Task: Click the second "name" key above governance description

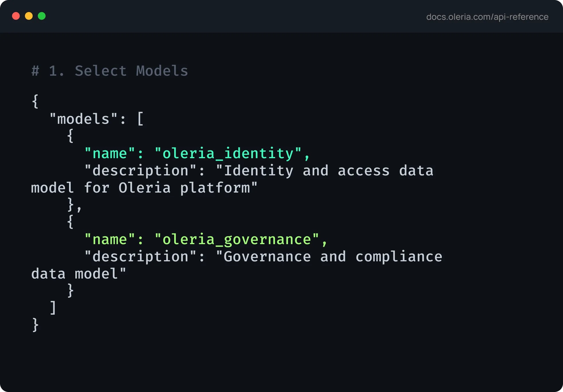Action: point(110,239)
